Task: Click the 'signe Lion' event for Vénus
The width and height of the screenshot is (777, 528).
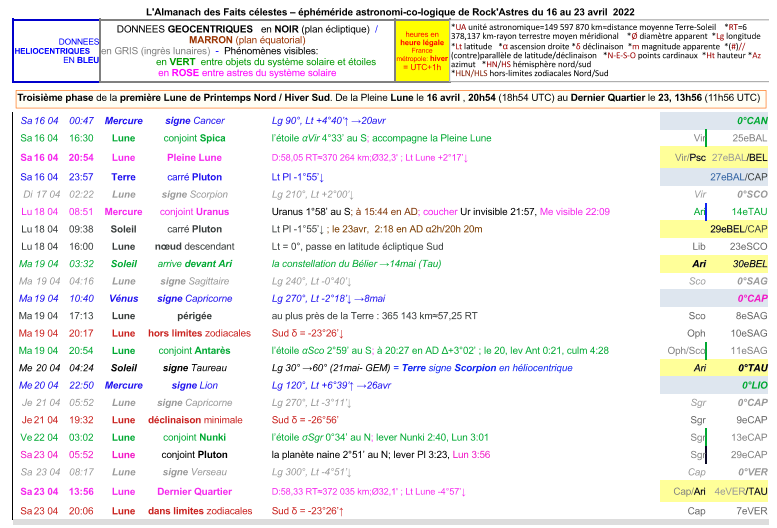Action: pos(196,385)
